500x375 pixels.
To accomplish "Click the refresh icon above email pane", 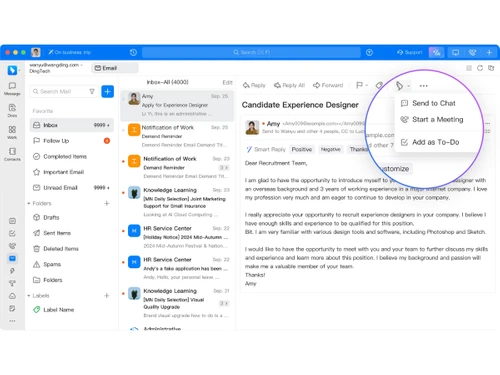I will click(x=480, y=68).
